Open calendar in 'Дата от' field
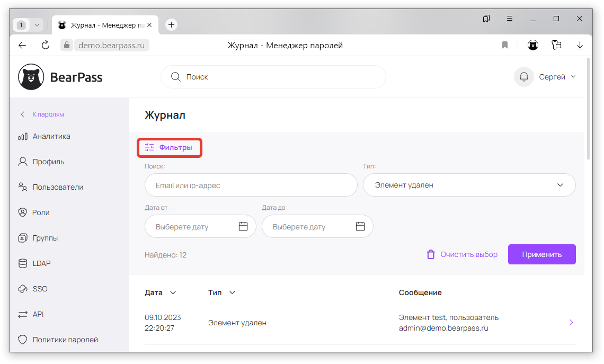Screen dimensions: 604x364 pyautogui.click(x=243, y=227)
